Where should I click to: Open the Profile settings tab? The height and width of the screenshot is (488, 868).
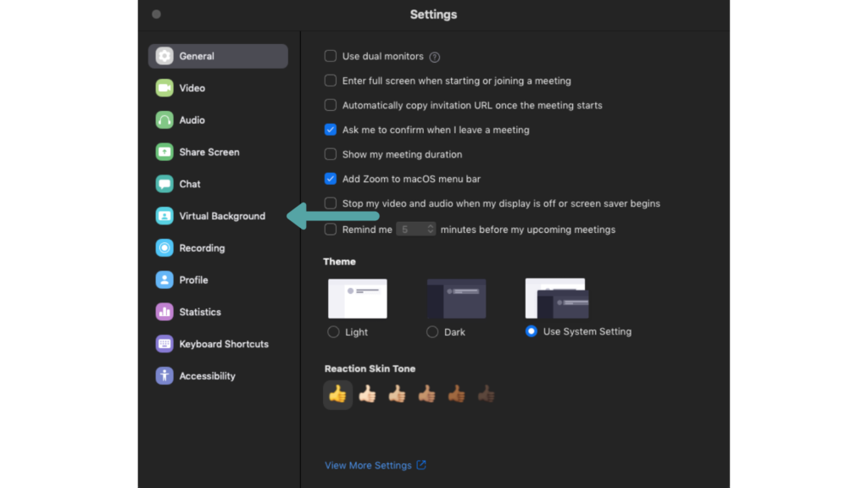click(193, 280)
